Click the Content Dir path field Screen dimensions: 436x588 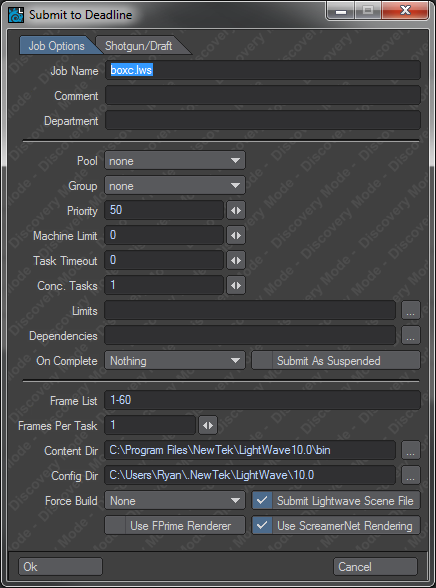(x=250, y=450)
